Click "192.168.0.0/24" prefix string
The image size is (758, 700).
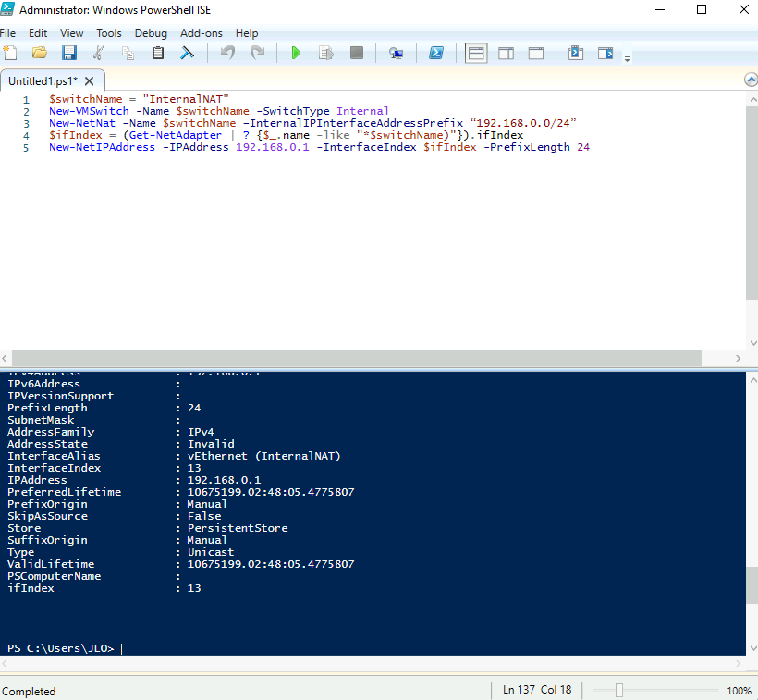tap(523, 123)
